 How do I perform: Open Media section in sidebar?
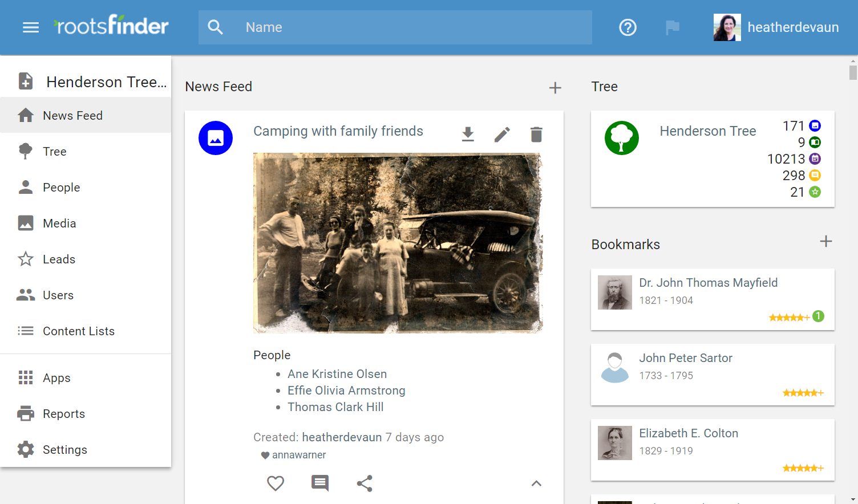pos(59,223)
